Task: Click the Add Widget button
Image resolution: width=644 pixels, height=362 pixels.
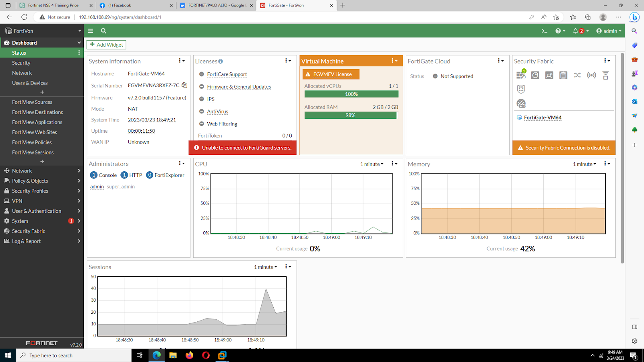Action: 107,45
